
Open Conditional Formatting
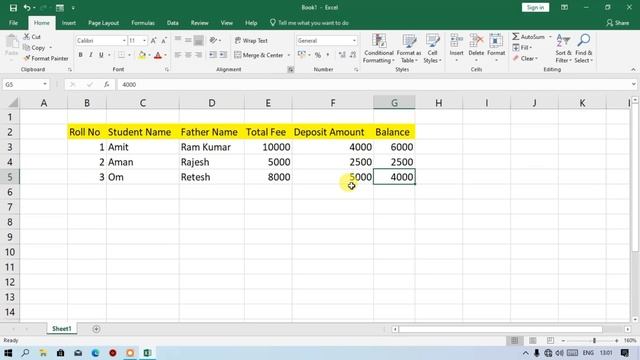pyautogui.click(x=379, y=49)
